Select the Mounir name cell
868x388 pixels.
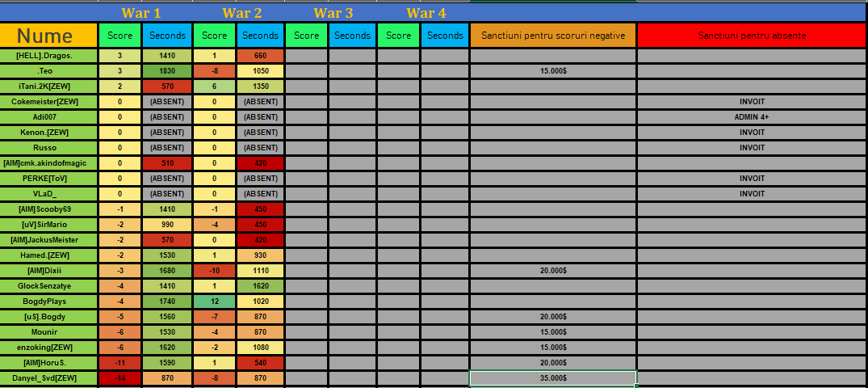tap(48, 332)
